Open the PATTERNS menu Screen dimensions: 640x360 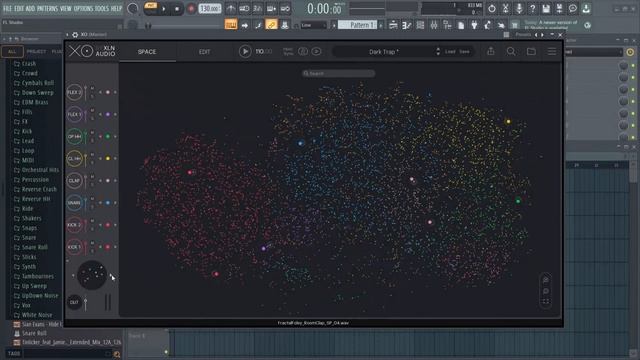[x=48, y=8]
